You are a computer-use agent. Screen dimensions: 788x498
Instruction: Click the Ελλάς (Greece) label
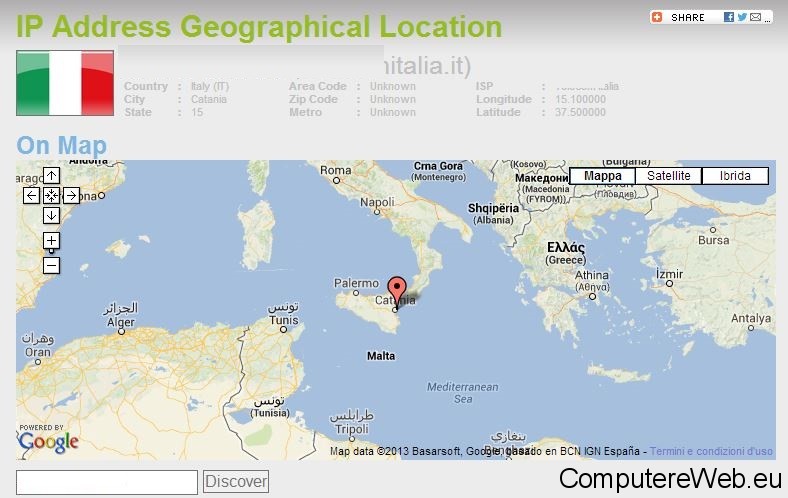point(566,253)
